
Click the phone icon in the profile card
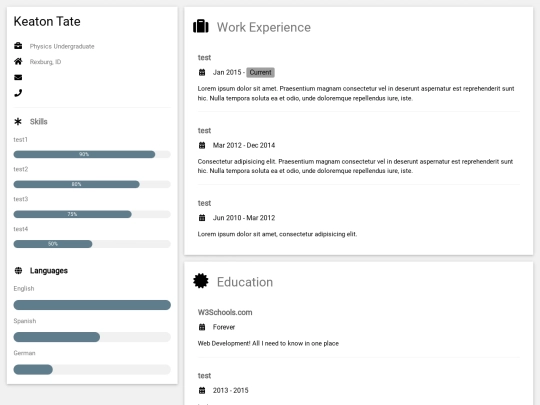pos(18,93)
